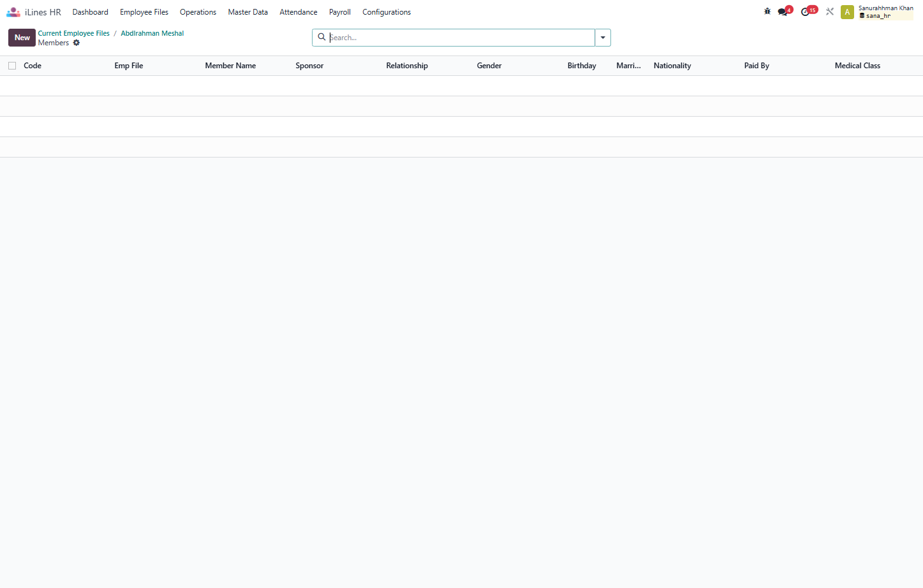The width and height of the screenshot is (923, 588).
Task: Open the Operations menu
Action: [x=198, y=12]
